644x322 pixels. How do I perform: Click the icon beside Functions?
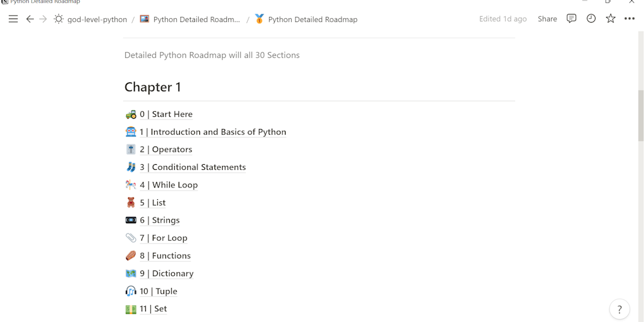(x=131, y=255)
